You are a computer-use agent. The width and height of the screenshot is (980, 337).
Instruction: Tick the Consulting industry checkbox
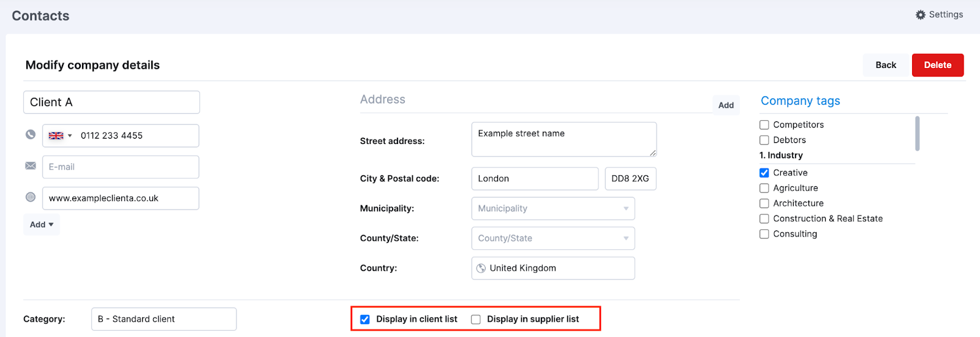coord(764,234)
